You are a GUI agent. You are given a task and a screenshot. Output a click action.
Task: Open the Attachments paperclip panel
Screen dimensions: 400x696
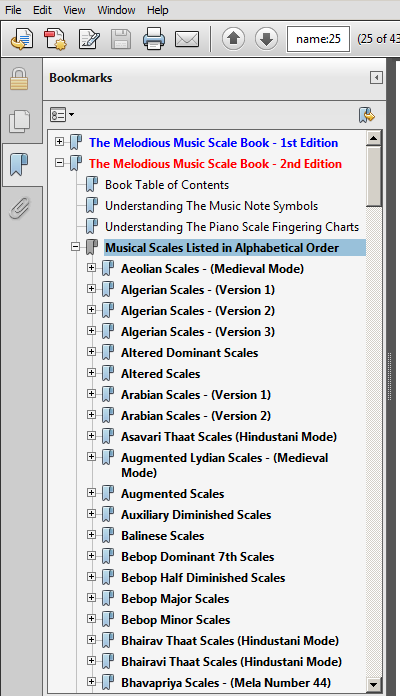click(20, 208)
